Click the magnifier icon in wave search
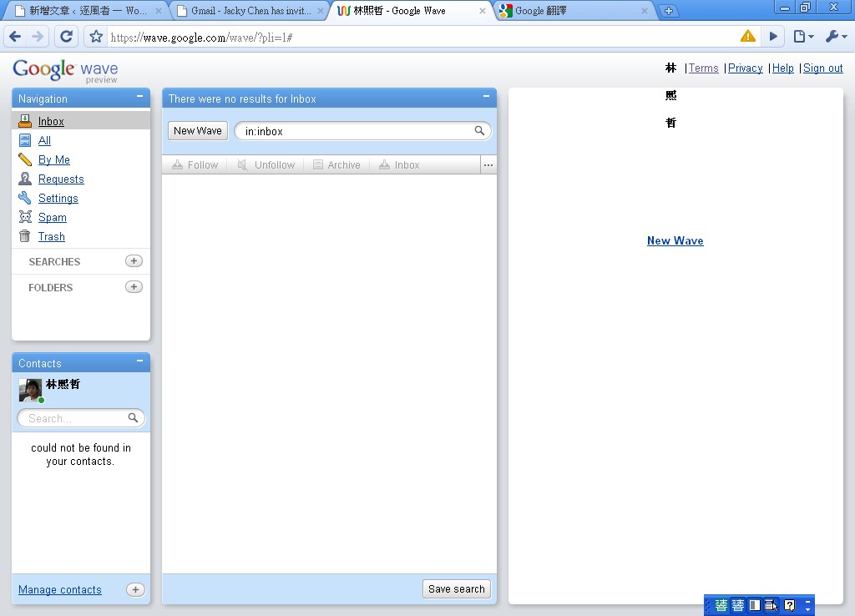The height and width of the screenshot is (616, 855). pyautogui.click(x=479, y=131)
